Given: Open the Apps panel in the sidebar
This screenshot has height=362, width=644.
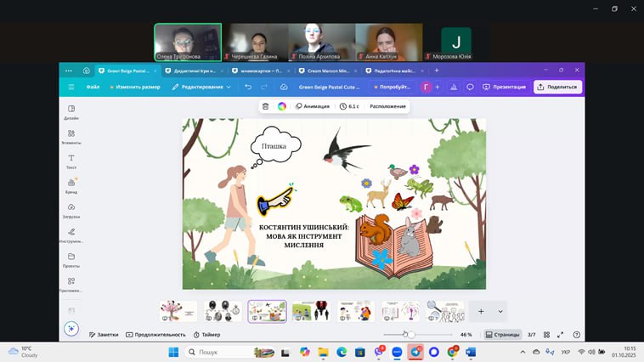Looking at the screenshot, I should pyautogui.click(x=71, y=285).
